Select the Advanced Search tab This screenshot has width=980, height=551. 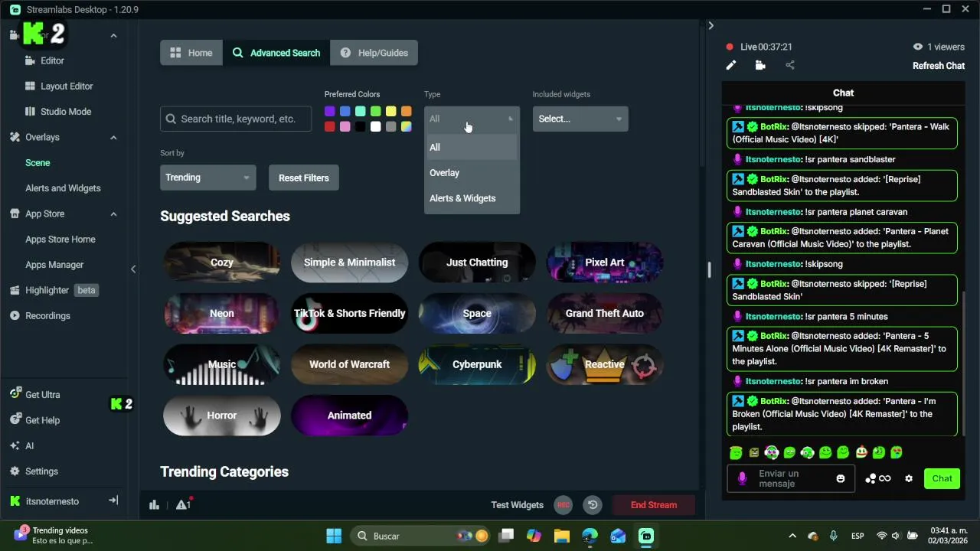[276, 53]
